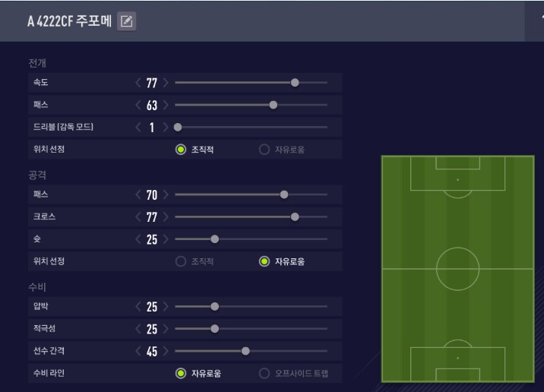This screenshot has height=392, width=544.
Task: Click the 속도 slider handle
Action: coord(295,83)
